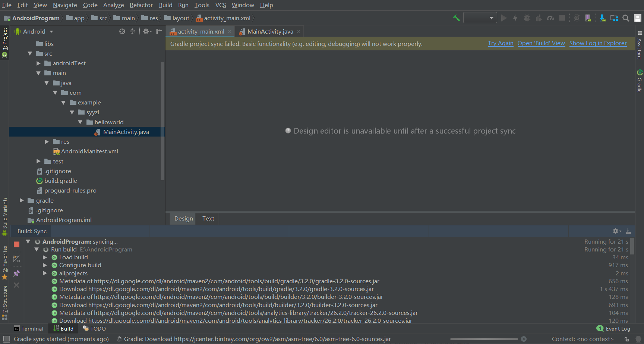Click the Debug app bug icon
Screen dimensions: 644x344
pos(527,18)
